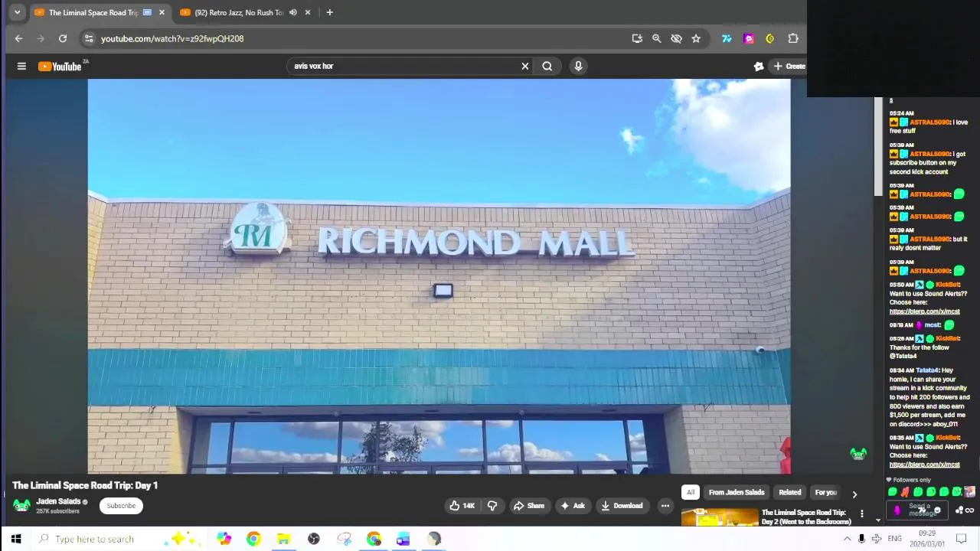The width and height of the screenshot is (980, 551).
Task: Click the Richmond Mall video player
Action: click(439, 276)
